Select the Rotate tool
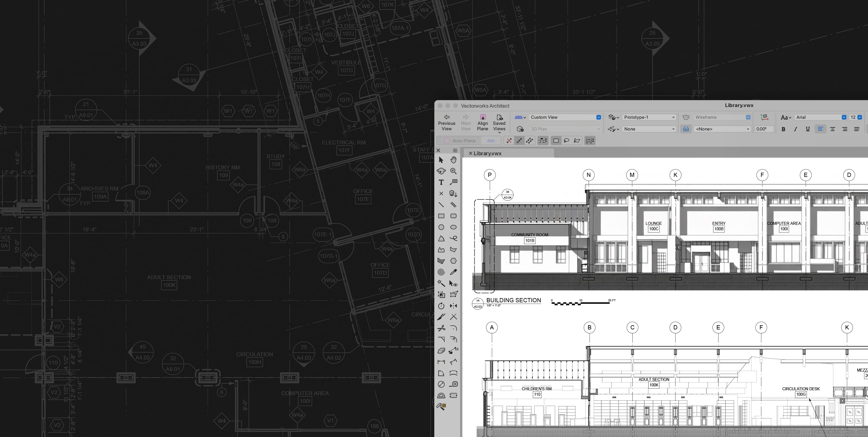The height and width of the screenshot is (437, 868). (441, 306)
